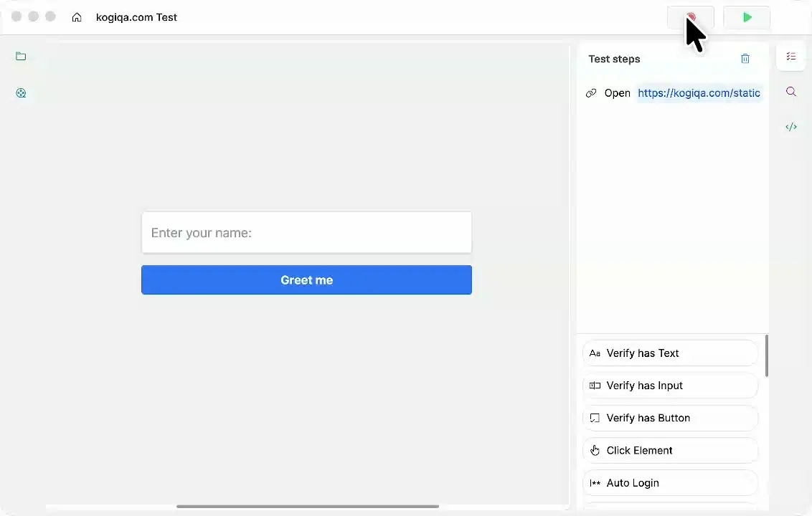The height and width of the screenshot is (516, 812).
Task: Open the film reel icon in left sidebar
Action: click(x=21, y=93)
